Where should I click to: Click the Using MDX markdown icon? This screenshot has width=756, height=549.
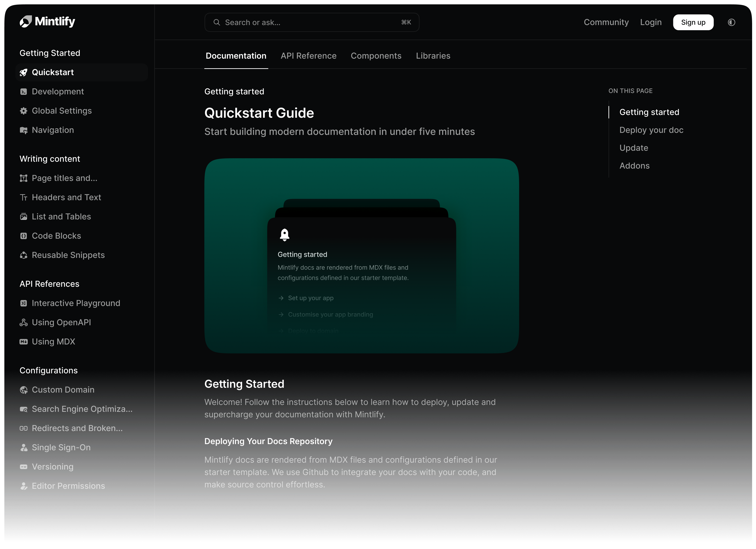click(23, 342)
